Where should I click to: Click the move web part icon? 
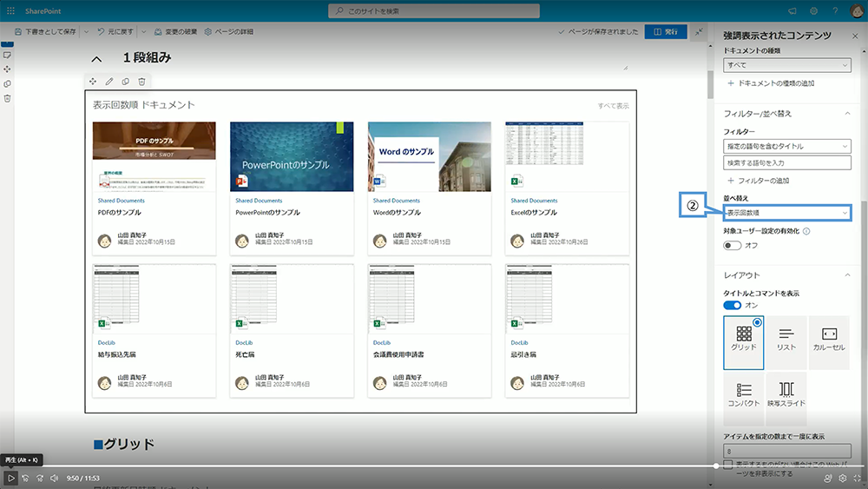click(93, 82)
